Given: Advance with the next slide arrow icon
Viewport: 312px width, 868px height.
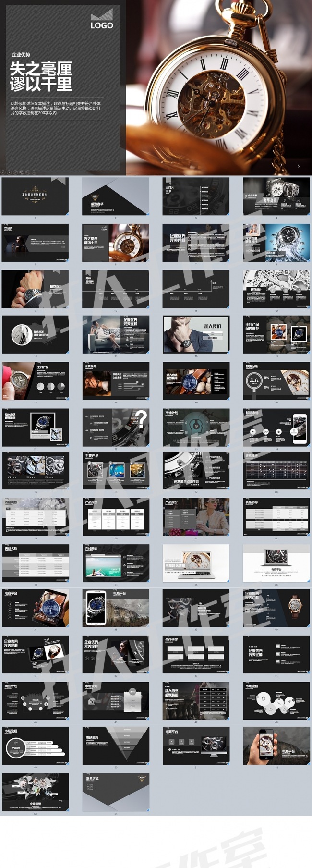Looking at the screenshot, I should [x=9, y=172].
